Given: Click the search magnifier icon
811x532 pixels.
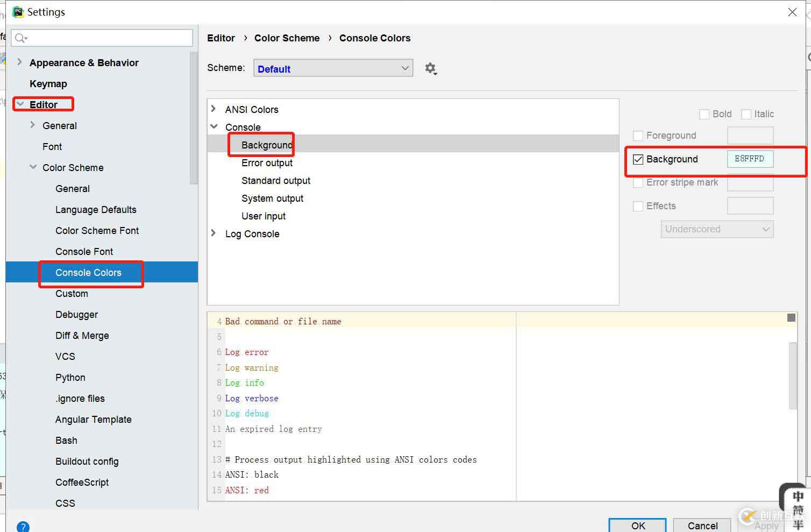Looking at the screenshot, I should point(20,38).
